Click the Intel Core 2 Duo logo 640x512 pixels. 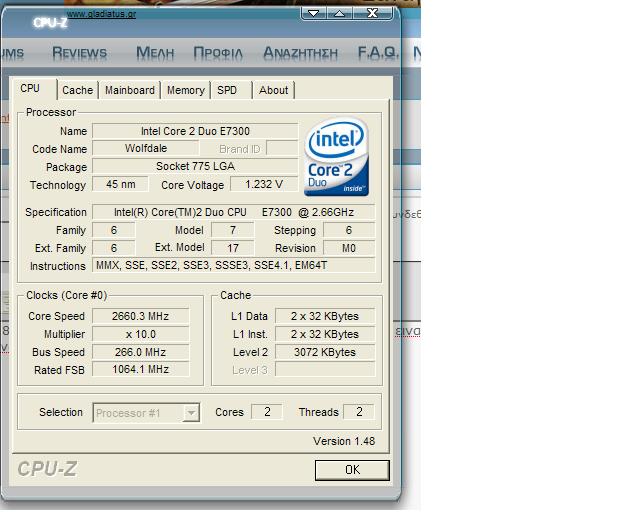click(x=336, y=157)
